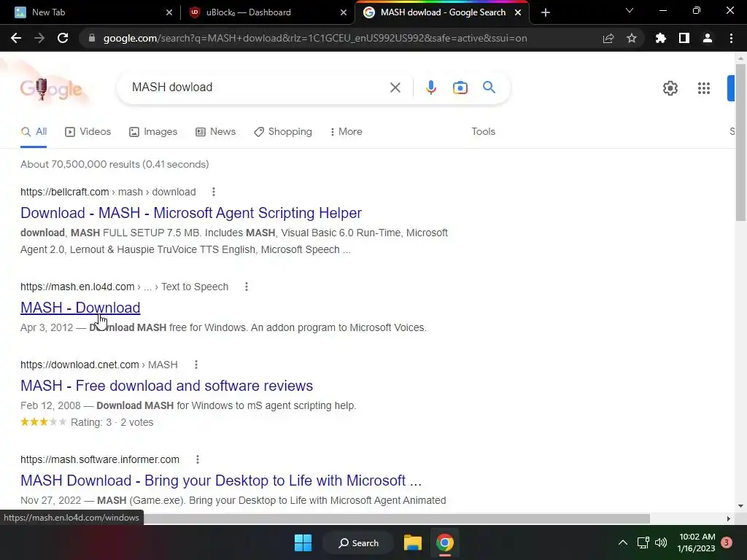Click the Chrome taskbar icon

(444, 542)
